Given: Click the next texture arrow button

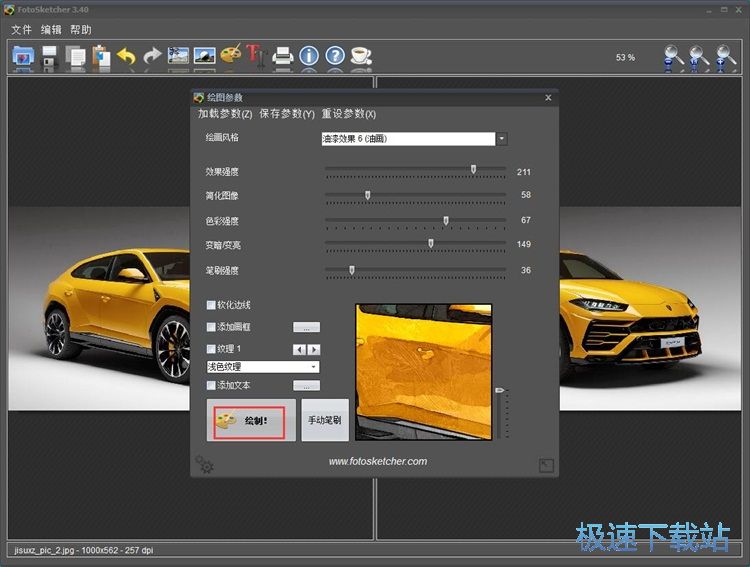Looking at the screenshot, I should pos(315,349).
